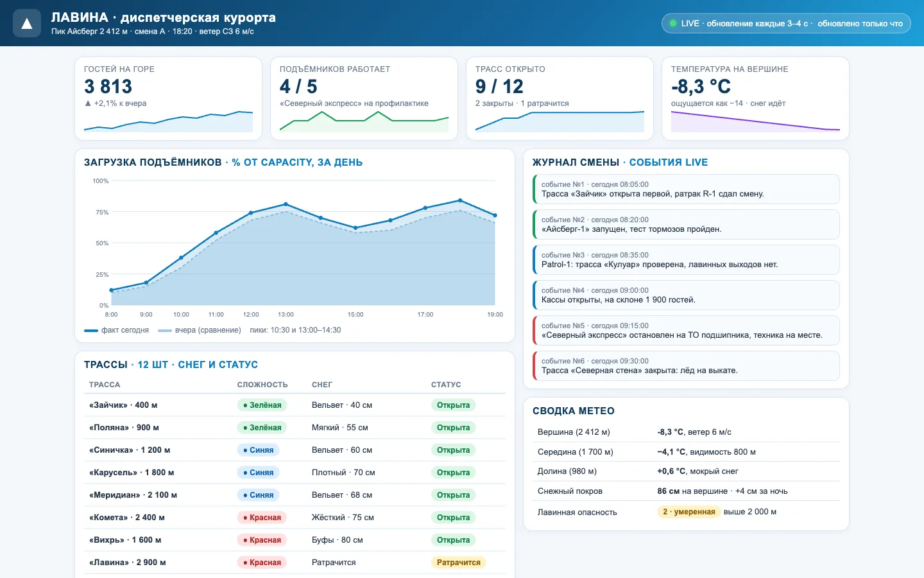Screen dimensions: 924x578
Task: Click the "СТАТУС" column header
Action: point(446,385)
